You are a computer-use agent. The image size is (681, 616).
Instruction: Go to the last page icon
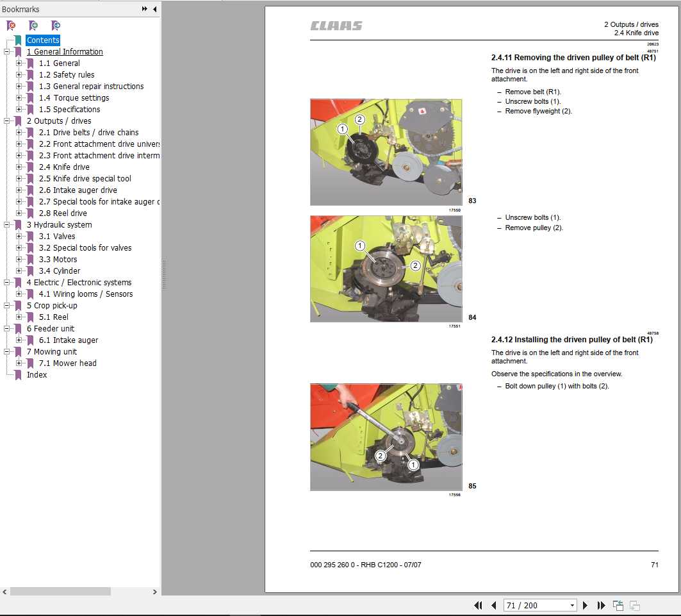pos(601,604)
